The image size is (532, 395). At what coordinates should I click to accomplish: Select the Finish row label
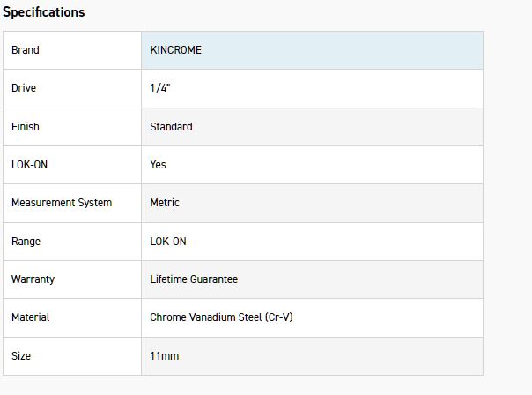(x=26, y=127)
